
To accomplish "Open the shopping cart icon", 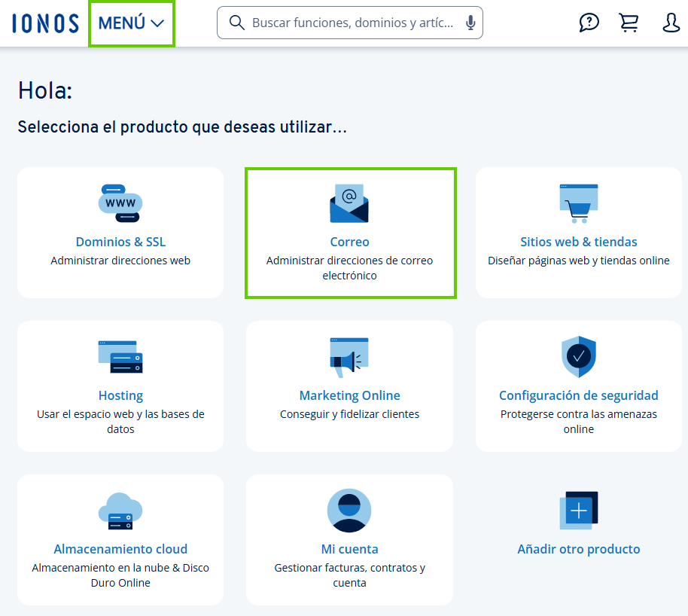I will click(x=629, y=23).
